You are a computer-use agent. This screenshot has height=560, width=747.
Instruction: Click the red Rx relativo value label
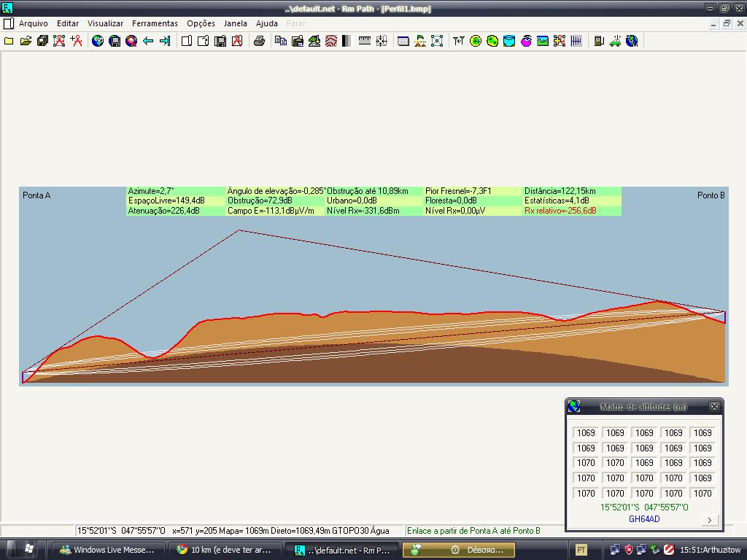(560, 211)
